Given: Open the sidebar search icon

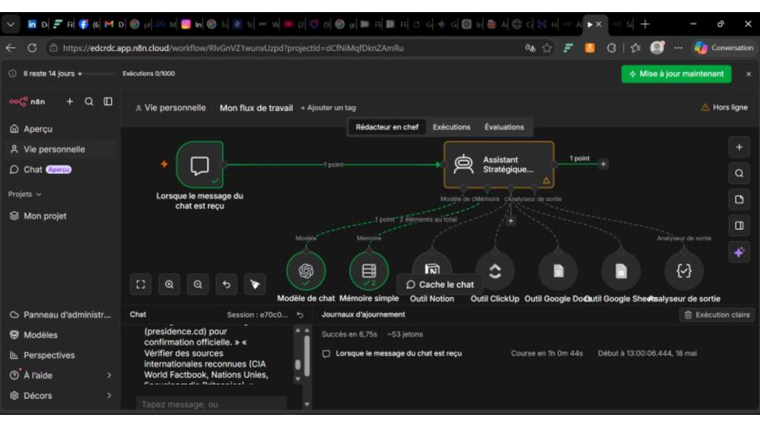Looking at the screenshot, I should (x=89, y=101).
